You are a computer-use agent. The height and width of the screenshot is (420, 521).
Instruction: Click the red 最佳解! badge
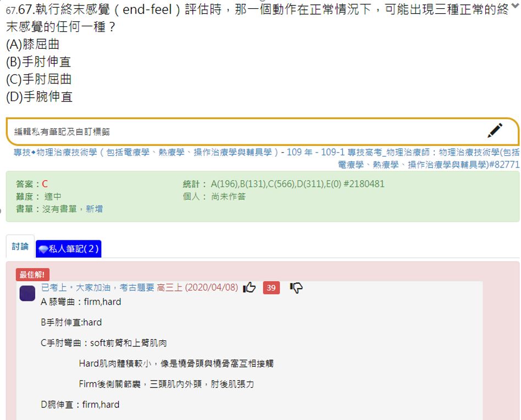coord(32,275)
